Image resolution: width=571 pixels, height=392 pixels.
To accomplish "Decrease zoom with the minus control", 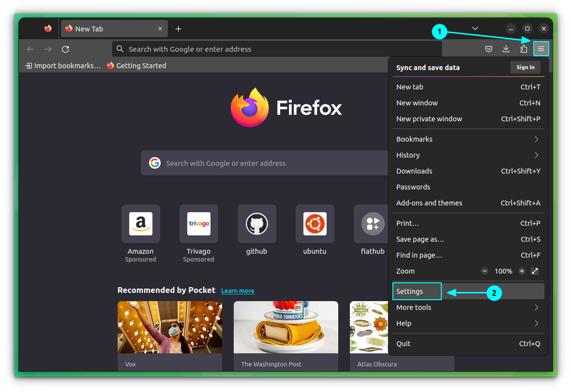I will pyautogui.click(x=484, y=271).
